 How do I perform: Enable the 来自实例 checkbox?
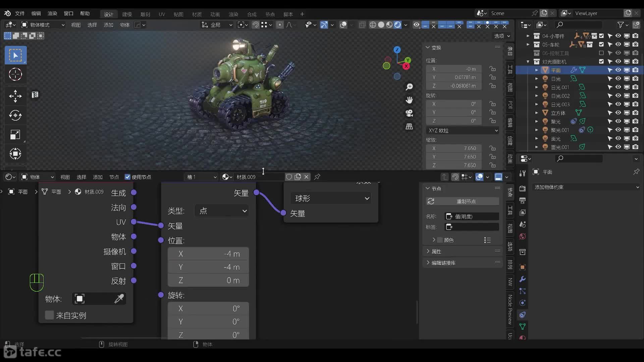pyautogui.click(x=49, y=315)
